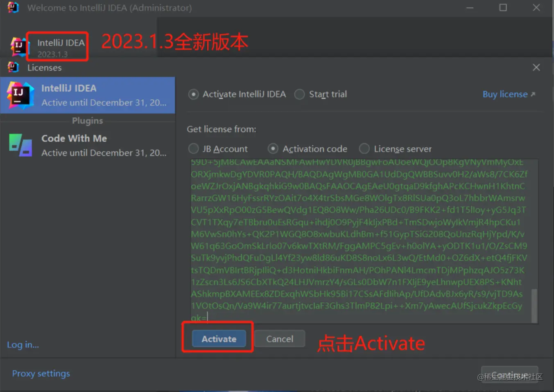Maximize the Welcome to IntelliJ IDEA window
Image resolution: width=554 pixels, height=392 pixels.
[x=503, y=7]
